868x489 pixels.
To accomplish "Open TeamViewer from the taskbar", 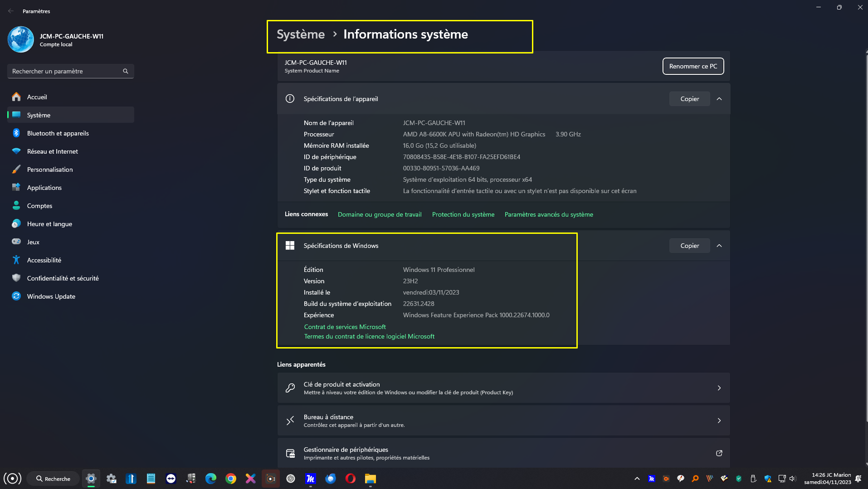I will (171, 479).
